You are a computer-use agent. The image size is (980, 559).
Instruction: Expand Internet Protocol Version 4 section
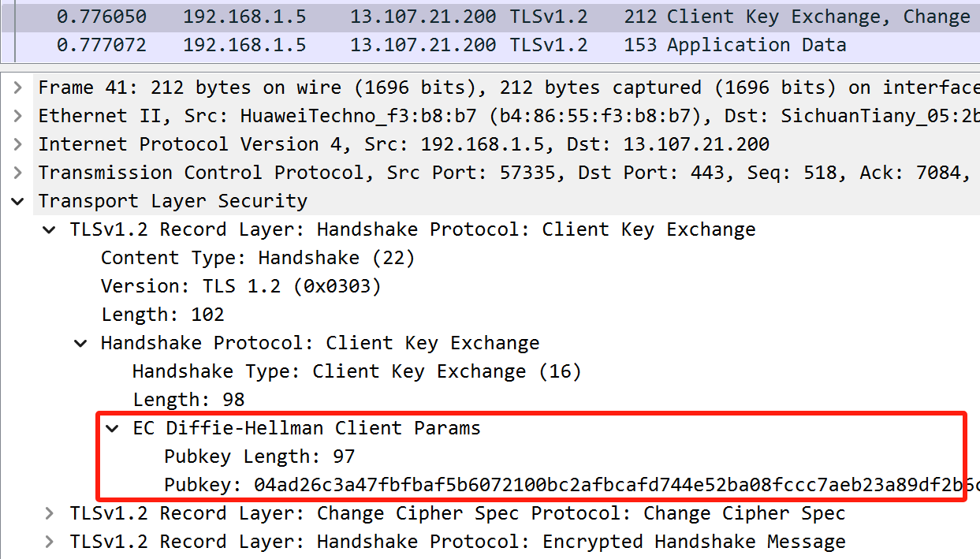(18, 144)
